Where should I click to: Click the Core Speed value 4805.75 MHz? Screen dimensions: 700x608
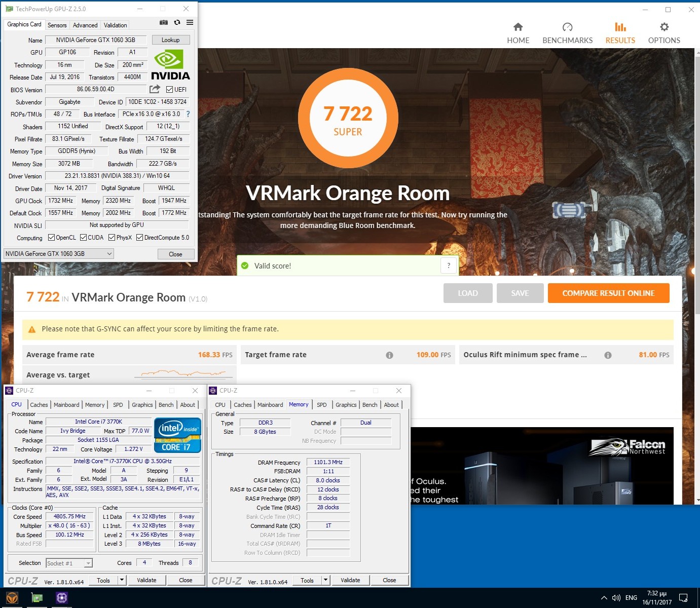click(69, 517)
